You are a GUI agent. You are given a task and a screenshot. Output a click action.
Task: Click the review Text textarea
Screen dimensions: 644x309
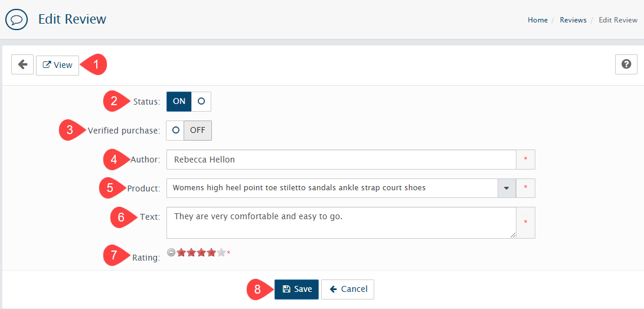coord(341,223)
